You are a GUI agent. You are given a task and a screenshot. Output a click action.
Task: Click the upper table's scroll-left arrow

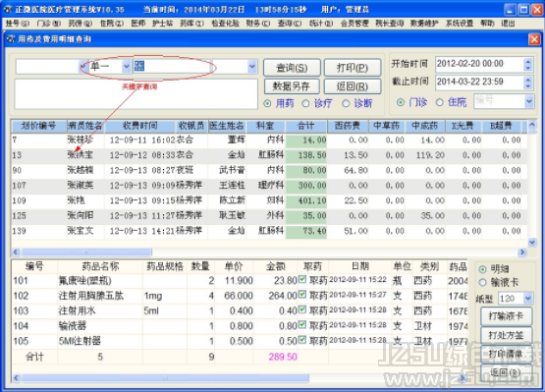[16, 252]
